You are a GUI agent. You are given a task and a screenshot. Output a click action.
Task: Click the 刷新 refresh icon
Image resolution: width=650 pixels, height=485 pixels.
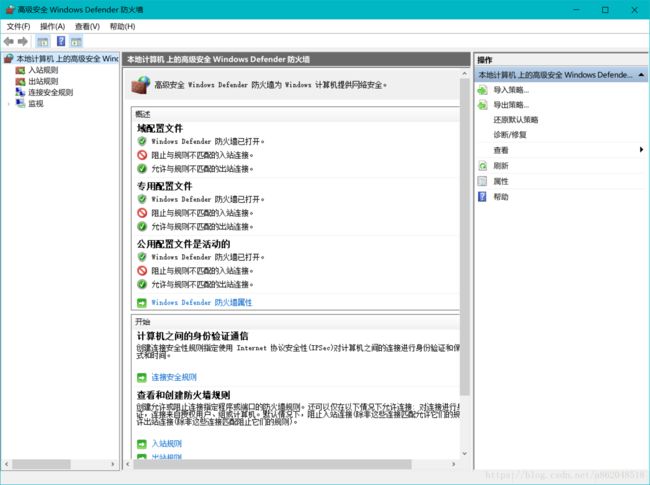(483, 166)
